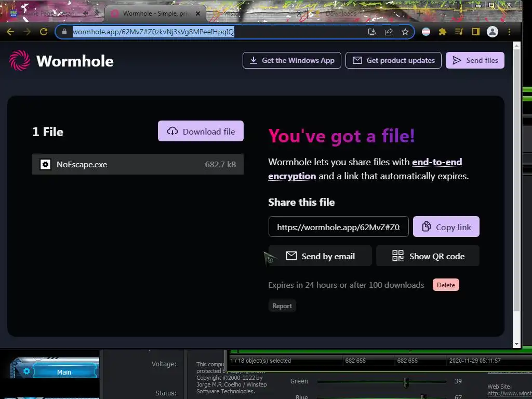532x399 pixels.
Task: Open a new tab with the plus button
Action: coord(420,14)
